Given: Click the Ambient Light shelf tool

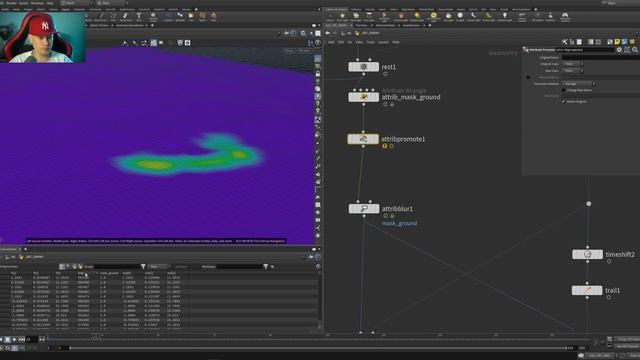Looking at the screenshot, I should pos(505,16).
